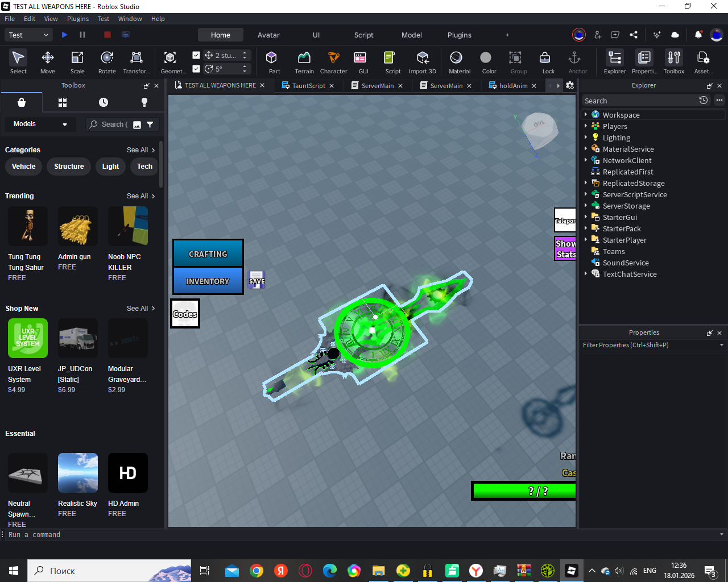Select the Move tool

(x=48, y=61)
